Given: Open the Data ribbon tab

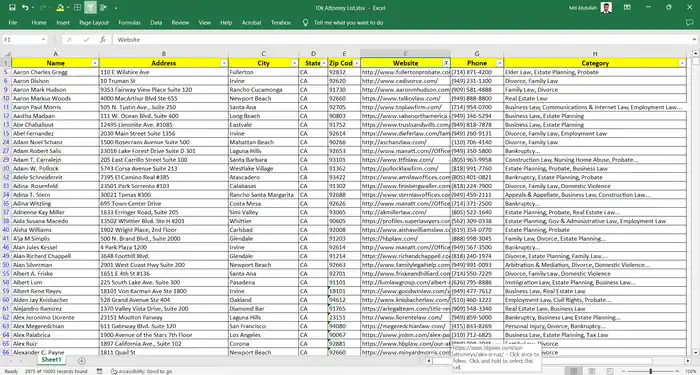Looking at the screenshot, I should pyautogui.click(x=156, y=22).
